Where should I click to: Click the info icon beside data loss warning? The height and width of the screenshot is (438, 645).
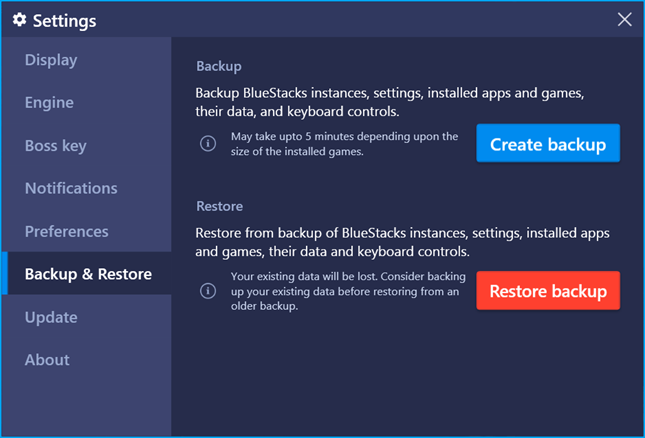click(208, 291)
